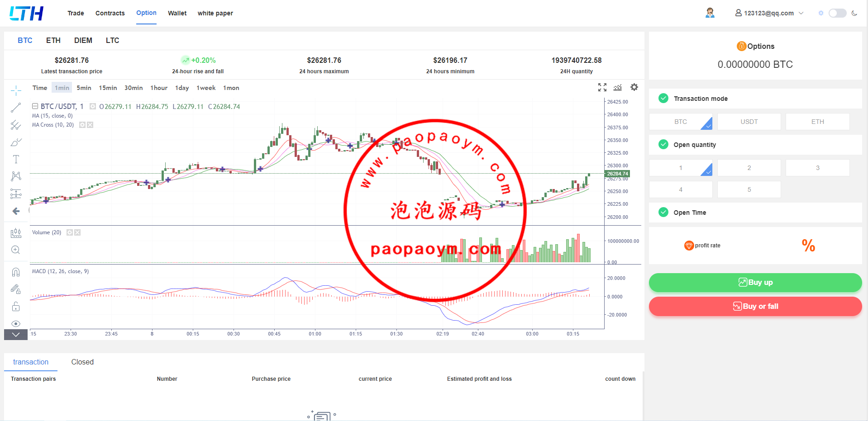Select the prediction and measurement tool
This screenshot has height=421, width=868.
(x=16, y=194)
